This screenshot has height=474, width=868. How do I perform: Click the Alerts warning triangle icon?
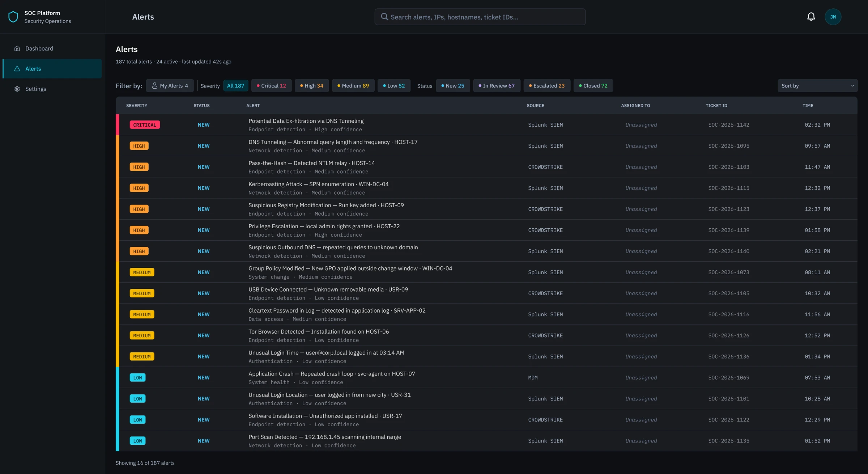17,69
